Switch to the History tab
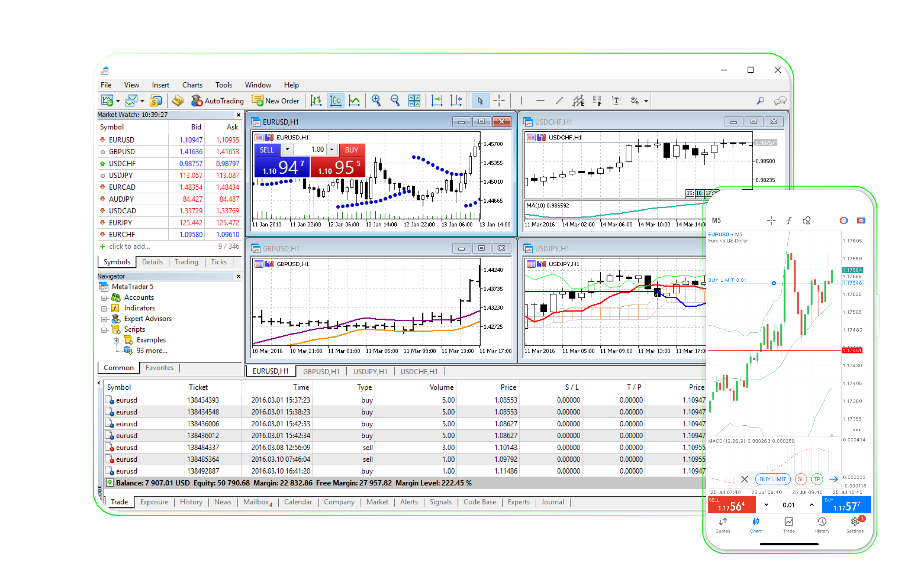 coord(191,502)
